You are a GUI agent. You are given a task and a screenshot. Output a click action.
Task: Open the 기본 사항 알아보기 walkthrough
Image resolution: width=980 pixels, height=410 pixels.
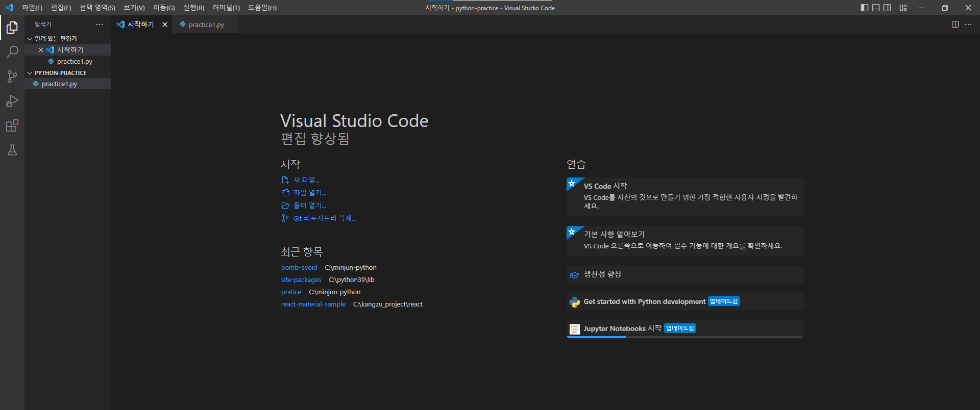(x=685, y=241)
